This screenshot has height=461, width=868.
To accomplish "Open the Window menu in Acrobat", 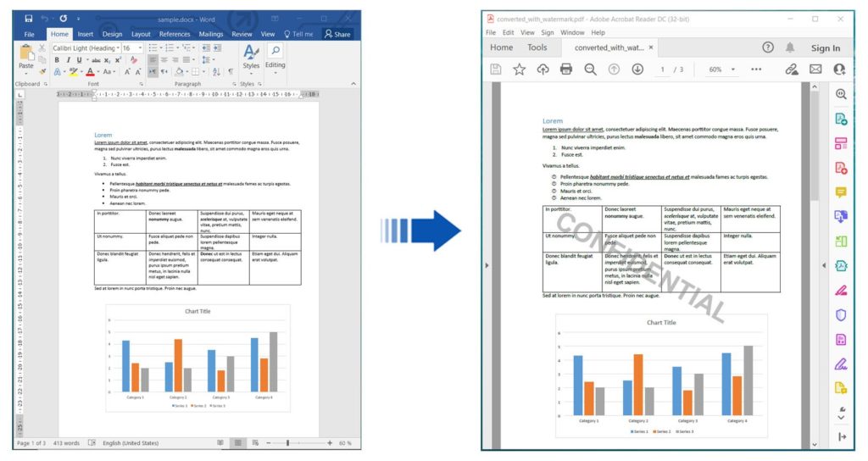I will pos(572,32).
